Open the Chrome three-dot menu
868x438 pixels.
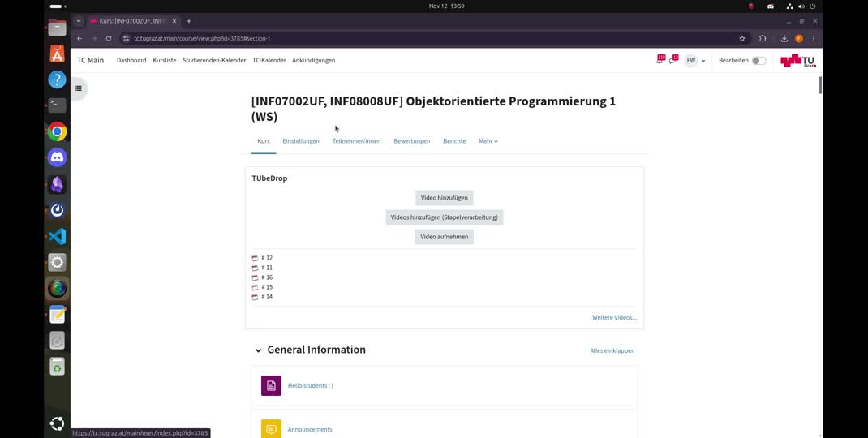click(813, 38)
